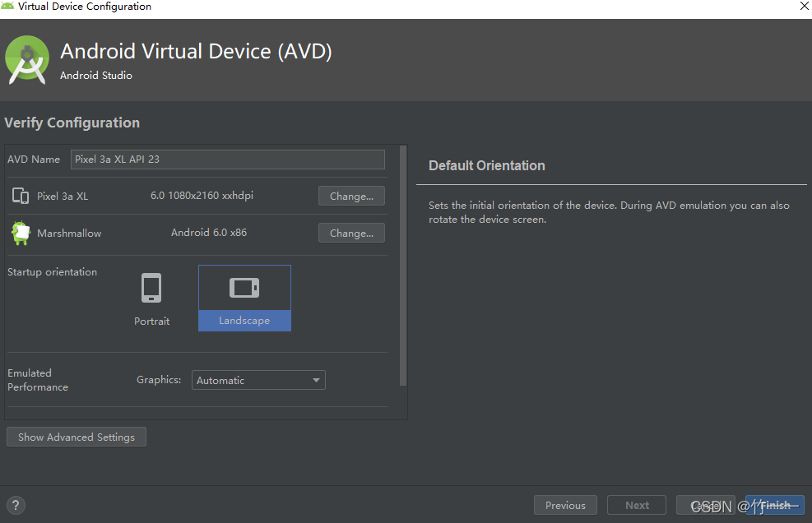Image resolution: width=812 pixels, height=523 pixels.
Task: Click the Android icon in title bar
Action: tap(7, 6)
